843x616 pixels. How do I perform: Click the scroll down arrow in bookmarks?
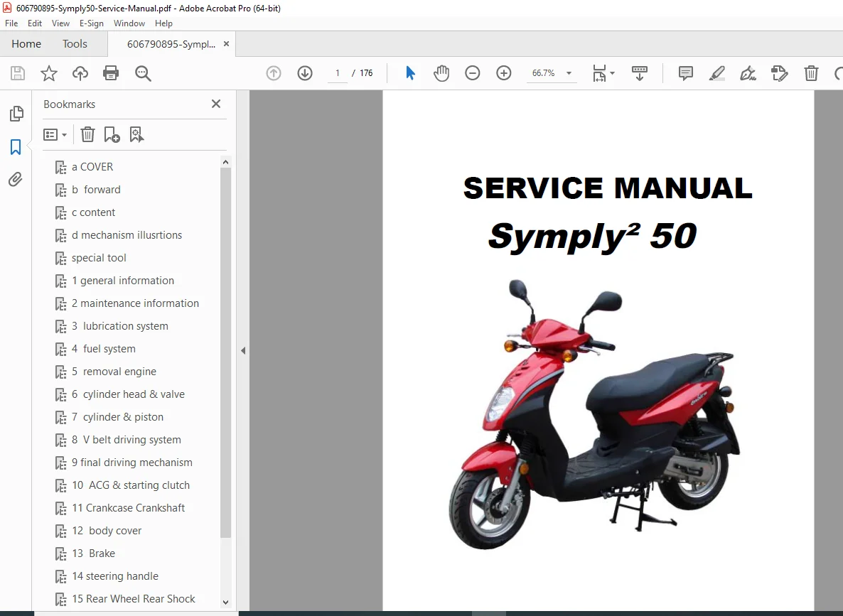226,603
